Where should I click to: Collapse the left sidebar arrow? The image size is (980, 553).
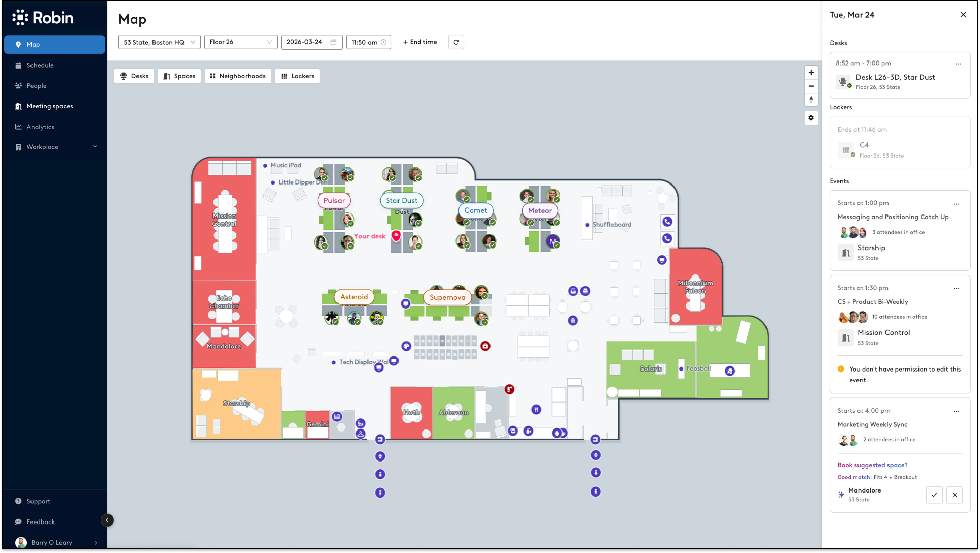tap(107, 520)
